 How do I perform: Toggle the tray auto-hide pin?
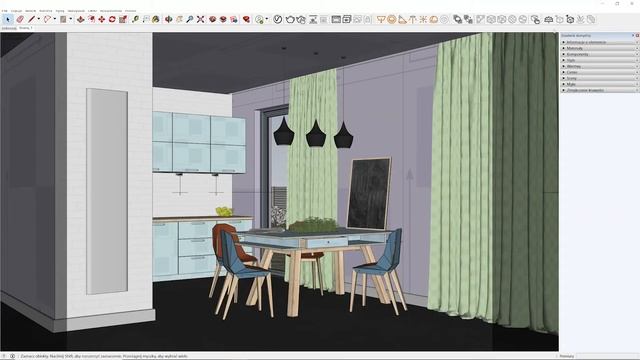pos(633,36)
